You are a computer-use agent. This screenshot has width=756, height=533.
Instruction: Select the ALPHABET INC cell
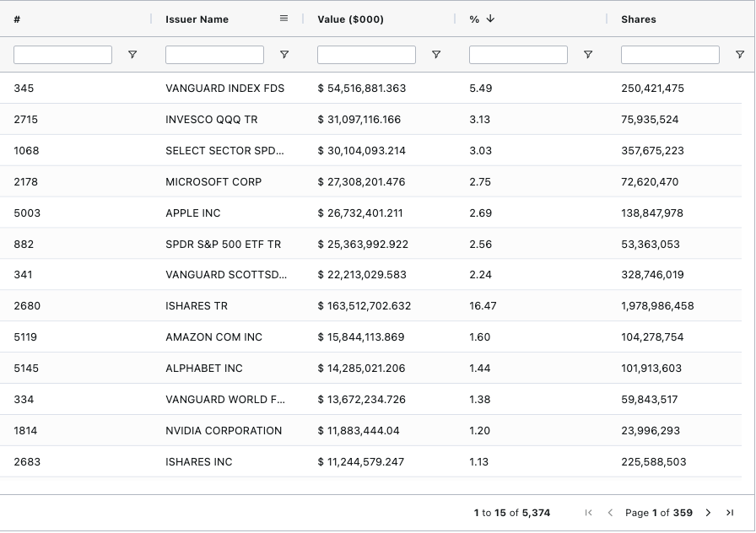(x=204, y=369)
